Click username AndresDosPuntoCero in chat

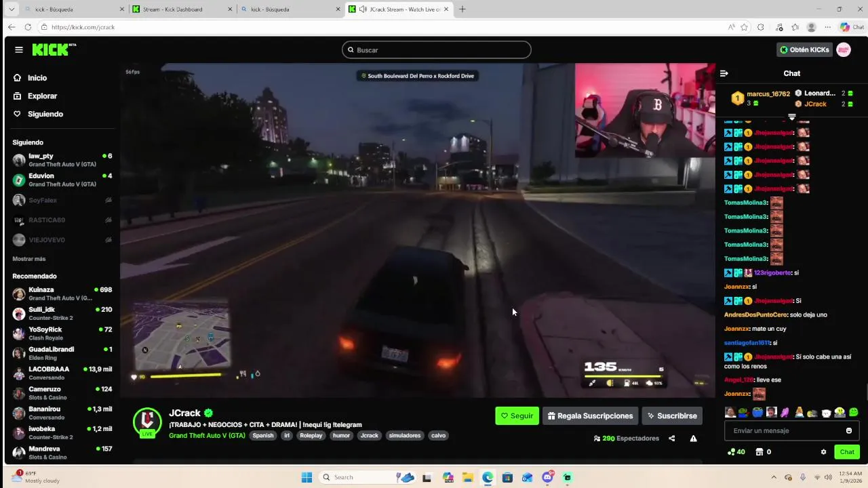coord(755,314)
